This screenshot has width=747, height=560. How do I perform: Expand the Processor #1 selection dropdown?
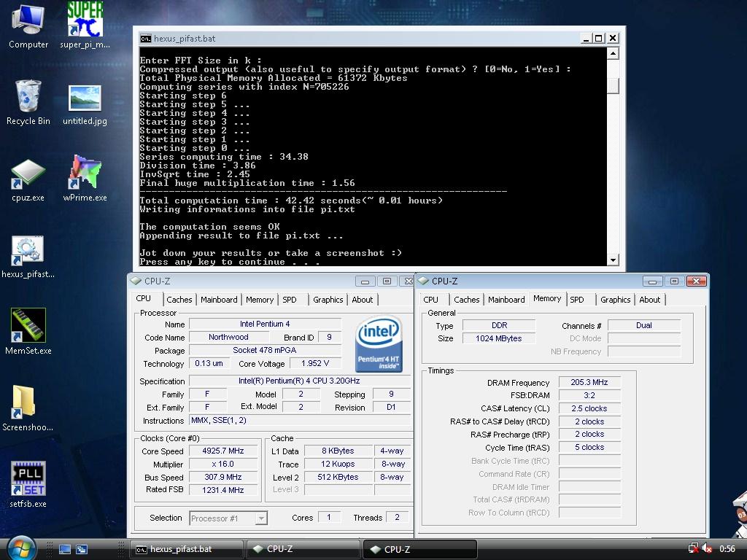(x=261, y=518)
